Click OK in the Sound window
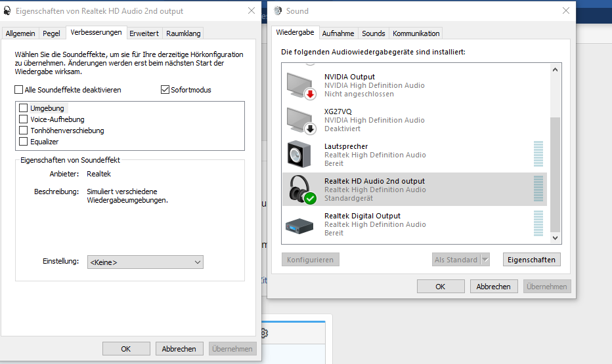Viewport: 612px width, 364px height. click(441, 287)
